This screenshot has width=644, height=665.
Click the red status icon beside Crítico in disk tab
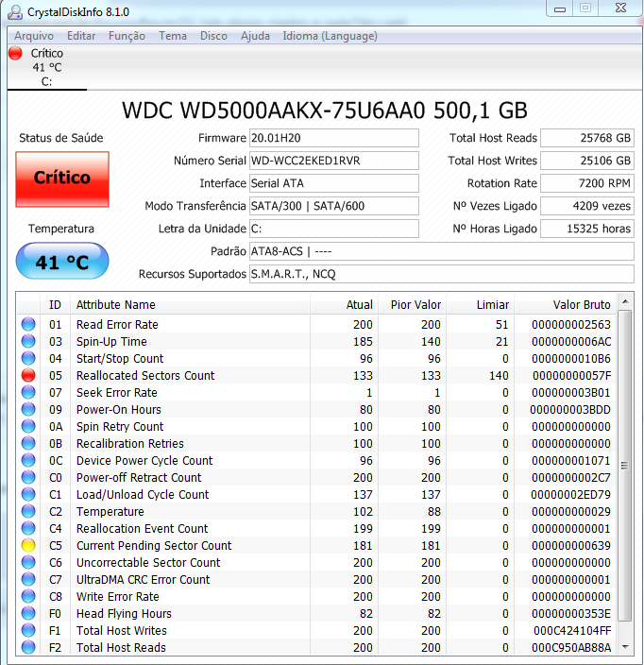point(15,53)
